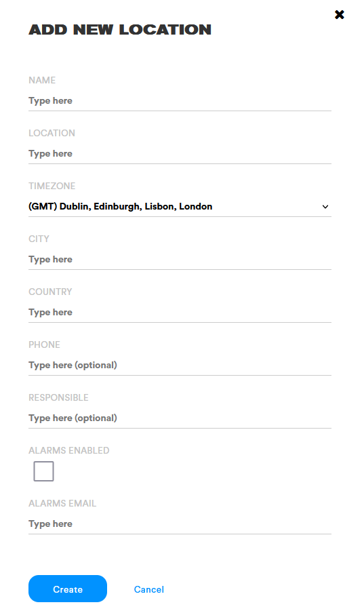The image size is (364, 611).
Task: Click the ALARMS ENABLED label
Action: click(x=69, y=450)
